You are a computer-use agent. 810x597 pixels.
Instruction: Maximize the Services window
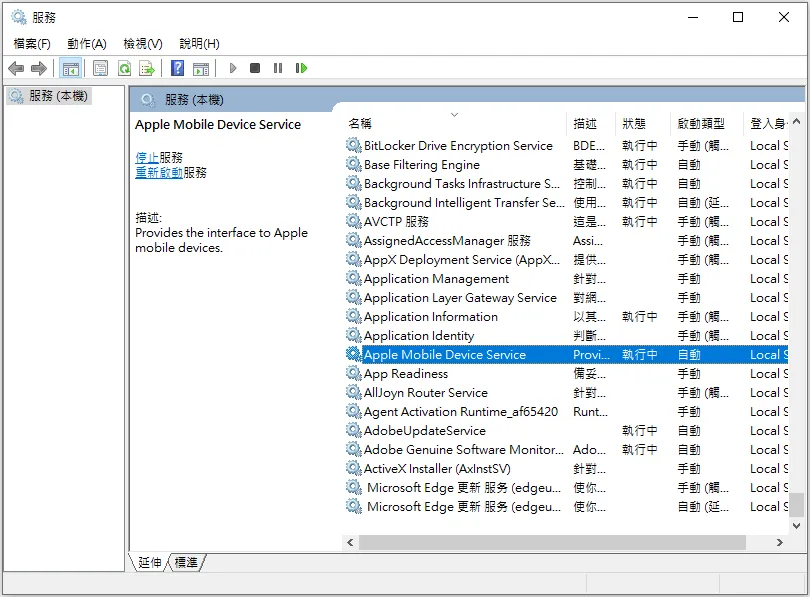click(738, 17)
